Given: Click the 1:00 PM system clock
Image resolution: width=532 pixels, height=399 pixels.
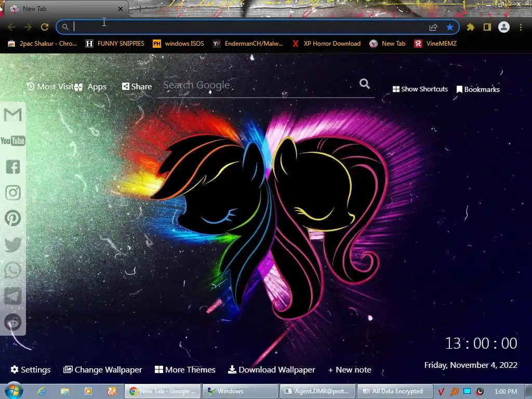Looking at the screenshot, I should [x=506, y=392].
